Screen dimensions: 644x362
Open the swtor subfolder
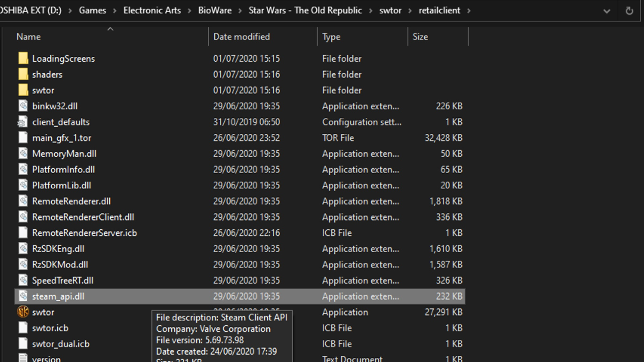pos(43,90)
